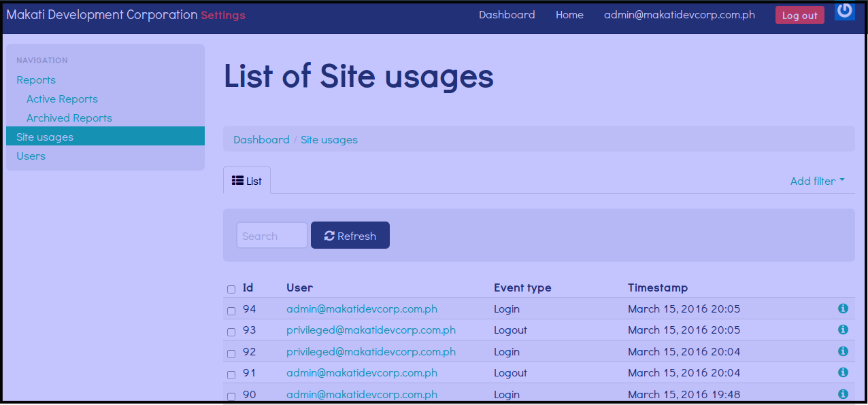This screenshot has width=868, height=405.
Task: Check the box for row 90
Action: (x=231, y=396)
